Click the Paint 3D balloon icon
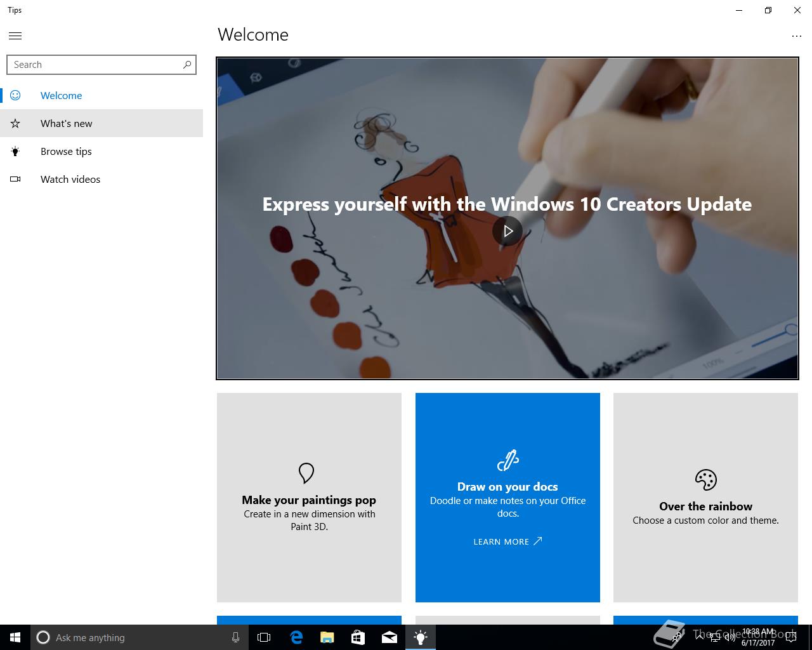812x650 pixels. pos(306,473)
